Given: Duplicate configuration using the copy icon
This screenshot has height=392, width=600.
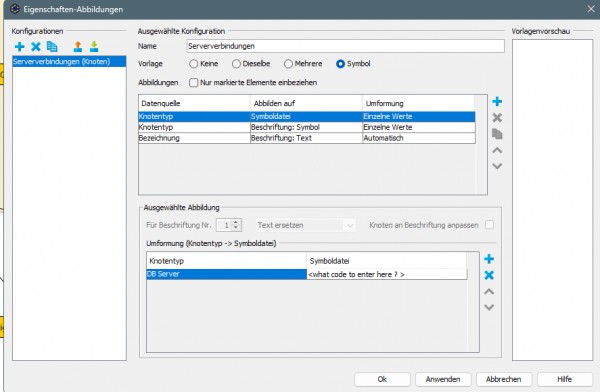Looking at the screenshot, I should (x=52, y=47).
